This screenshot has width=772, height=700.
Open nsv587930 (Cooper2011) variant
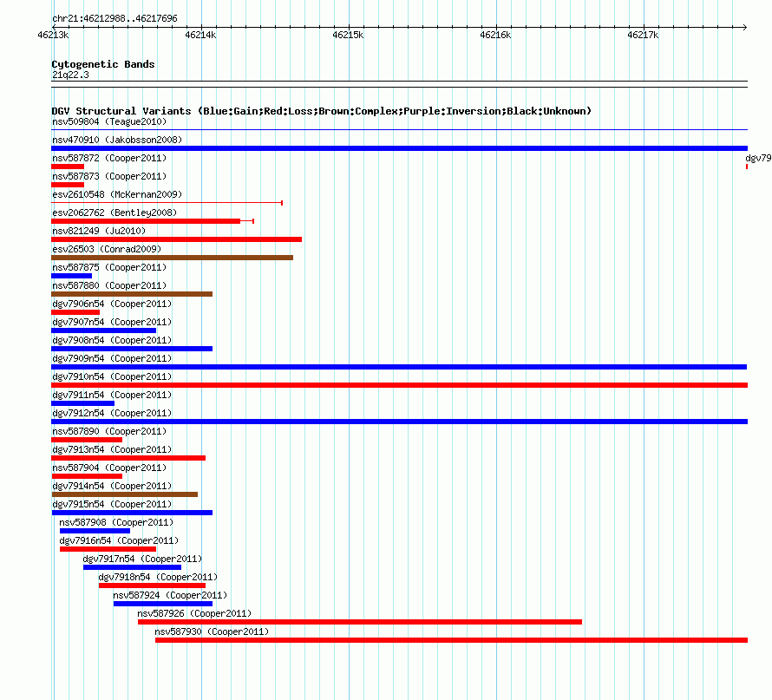point(212,631)
